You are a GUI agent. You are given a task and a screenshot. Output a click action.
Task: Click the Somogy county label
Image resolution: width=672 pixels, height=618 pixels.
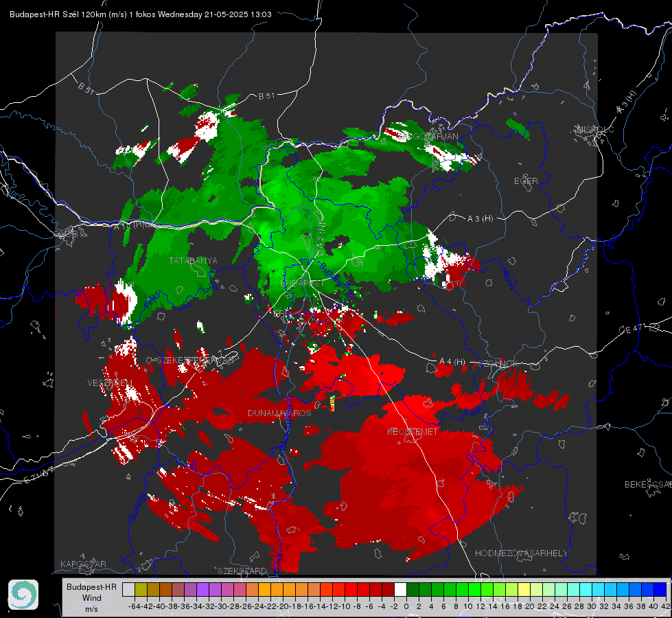click(137, 508)
